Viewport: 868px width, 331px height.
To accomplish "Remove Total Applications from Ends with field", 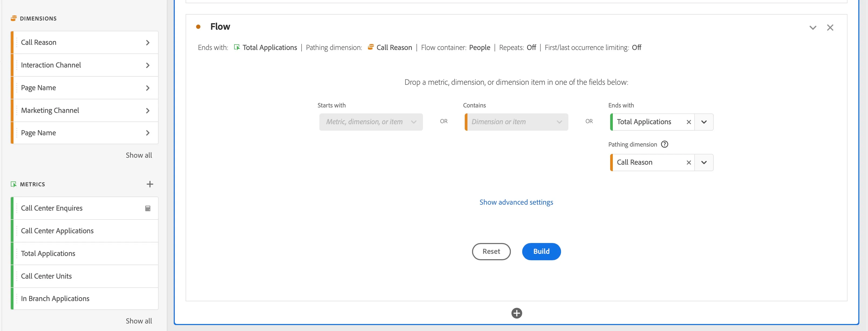I will 689,122.
